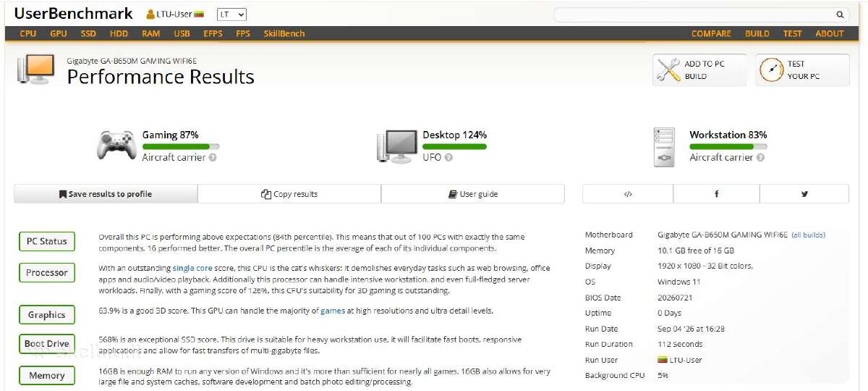Open COMPARE in the nav bar

coord(711,33)
